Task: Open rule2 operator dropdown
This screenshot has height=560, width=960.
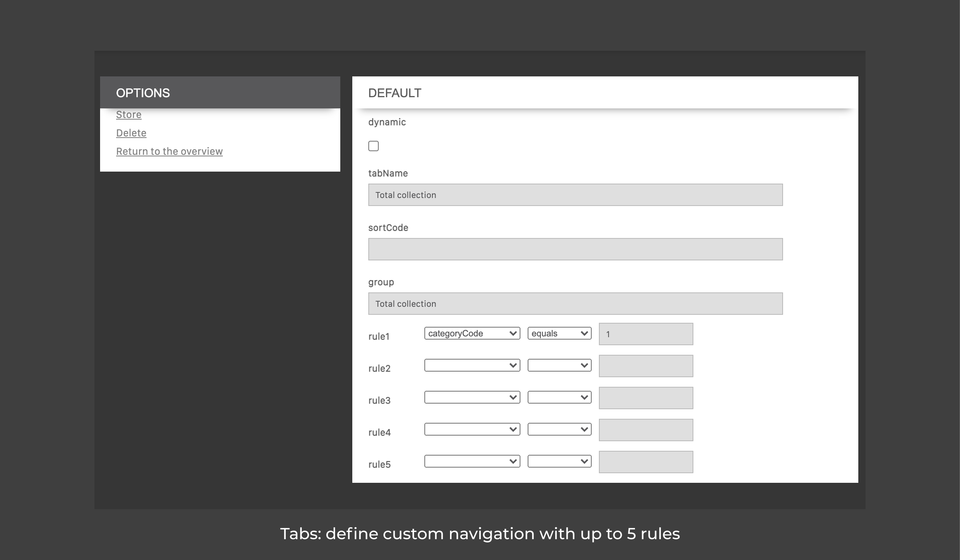Action: [x=559, y=365]
